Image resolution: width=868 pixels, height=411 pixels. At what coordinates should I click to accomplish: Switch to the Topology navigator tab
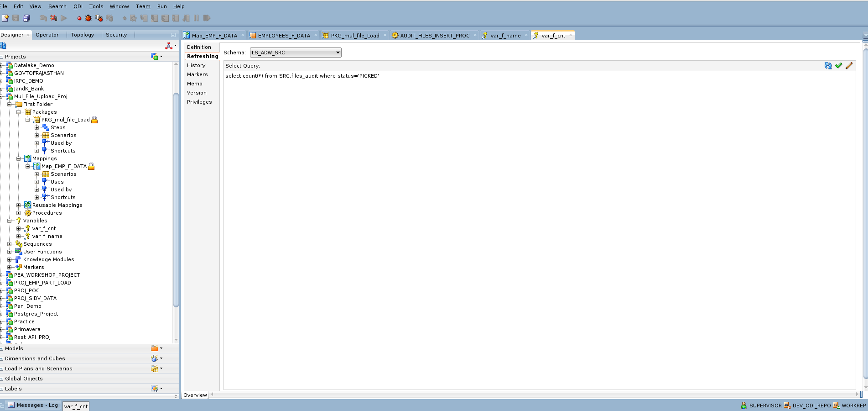pos(83,35)
